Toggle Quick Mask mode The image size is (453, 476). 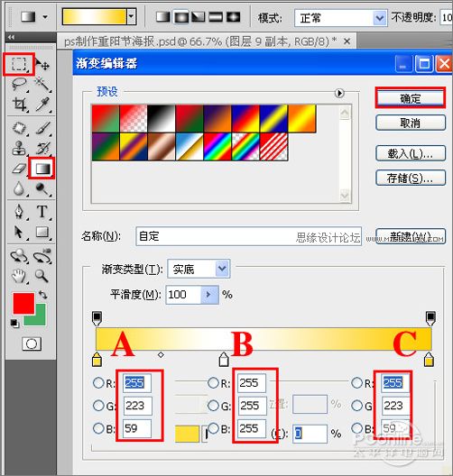tap(32, 344)
